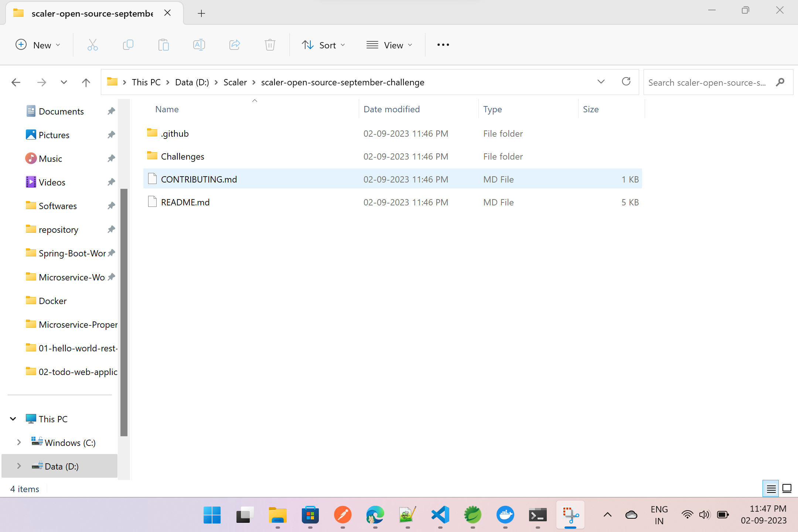Screen dimensions: 798x532
Task: Open the Share options using the share icon
Action: click(x=234, y=45)
